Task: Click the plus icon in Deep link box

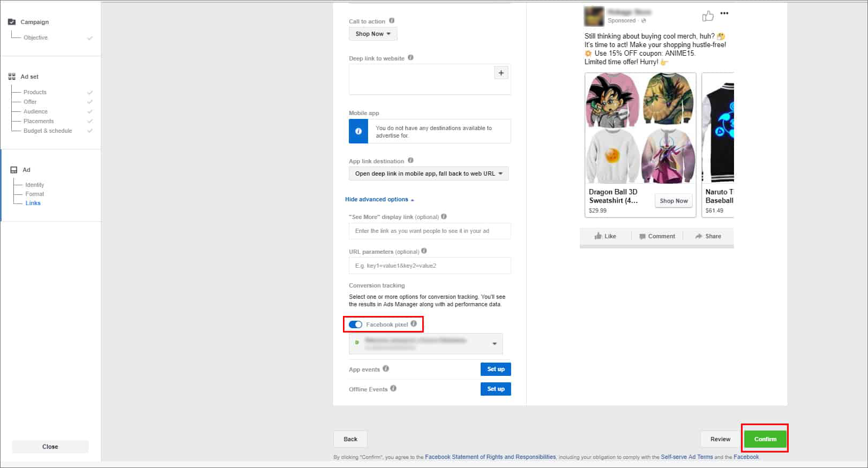Action: pyautogui.click(x=501, y=73)
